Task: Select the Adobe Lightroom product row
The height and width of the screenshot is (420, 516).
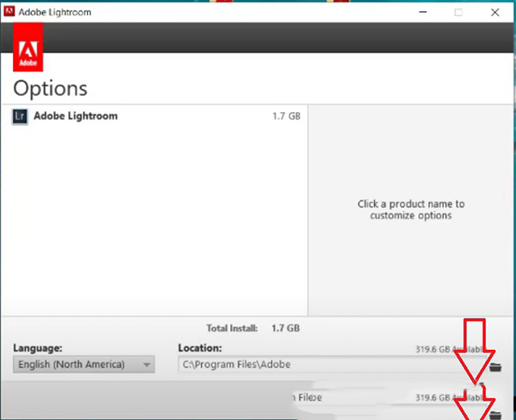Action: [155, 116]
